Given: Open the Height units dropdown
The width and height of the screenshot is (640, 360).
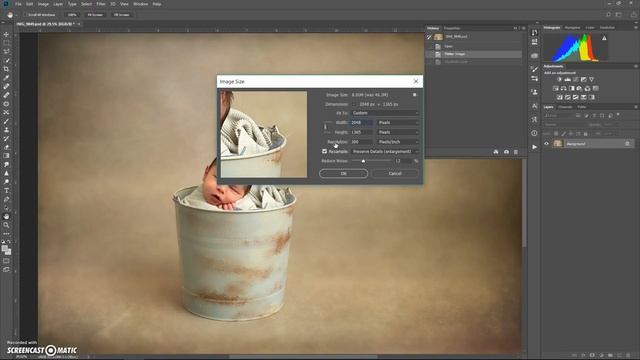Looking at the screenshot, I should click(x=398, y=132).
